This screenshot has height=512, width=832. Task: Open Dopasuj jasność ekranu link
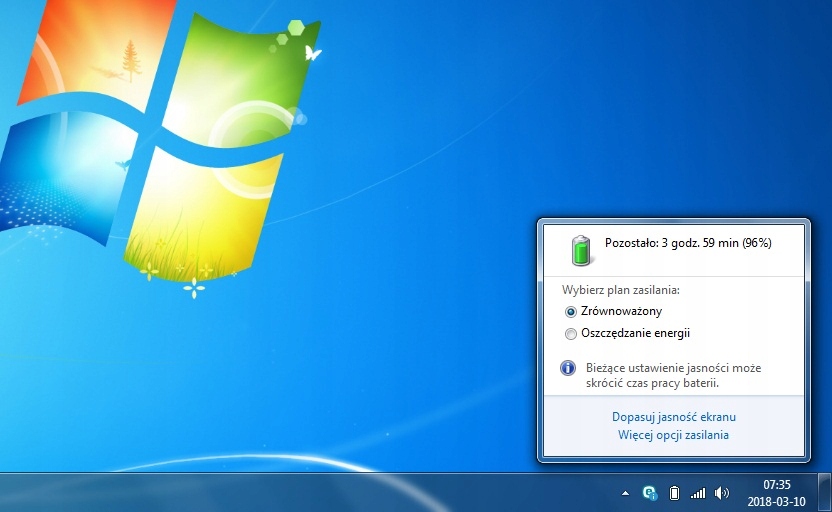click(x=673, y=416)
